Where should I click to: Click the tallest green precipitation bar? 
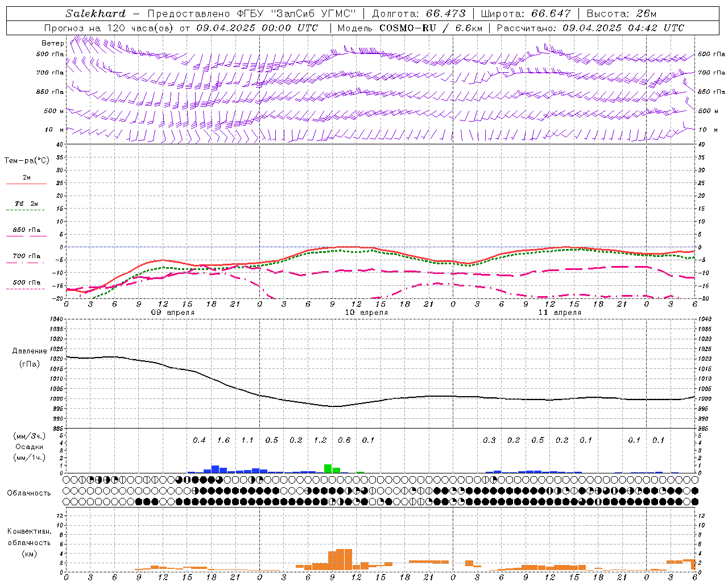[328, 468]
